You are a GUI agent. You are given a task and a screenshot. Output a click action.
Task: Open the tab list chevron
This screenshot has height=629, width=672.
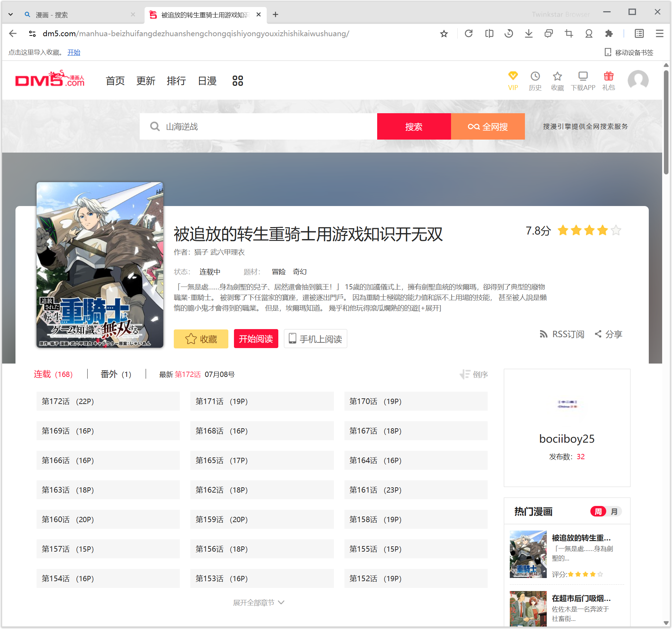[x=11, y=14]
